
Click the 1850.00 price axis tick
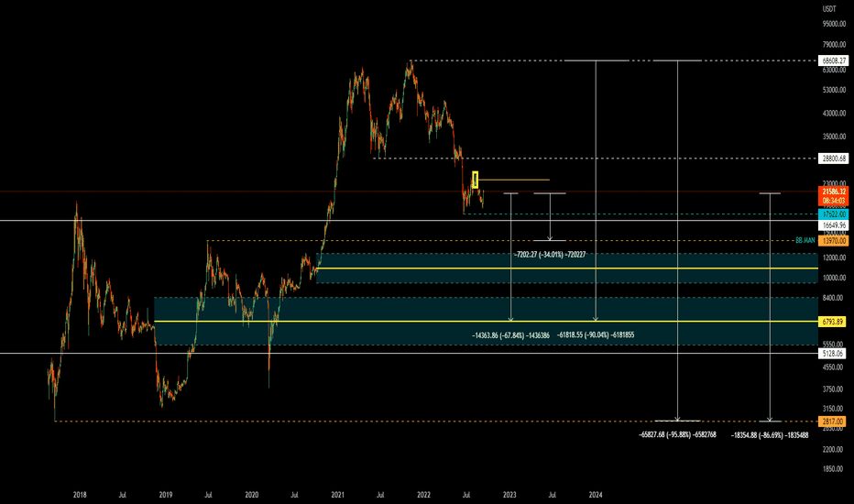[834, 468]
